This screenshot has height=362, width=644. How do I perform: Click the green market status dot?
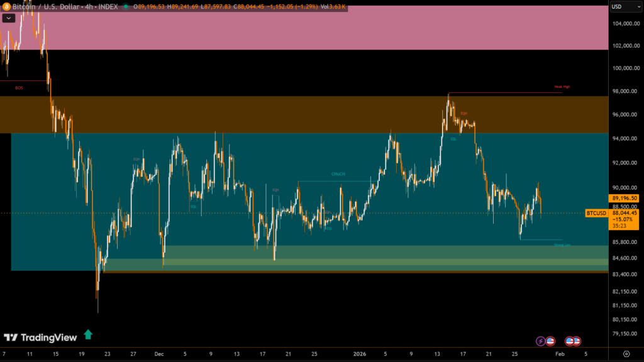126,6
